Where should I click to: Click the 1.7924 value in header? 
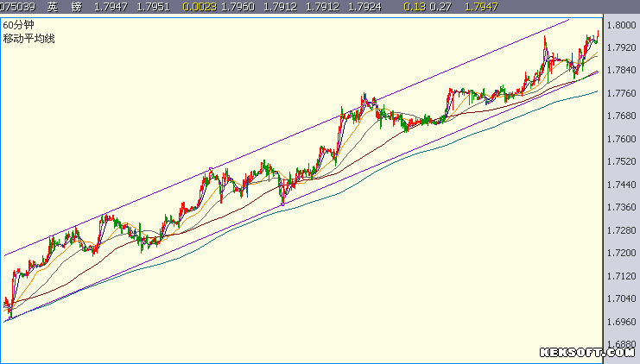tap(364, 7)
